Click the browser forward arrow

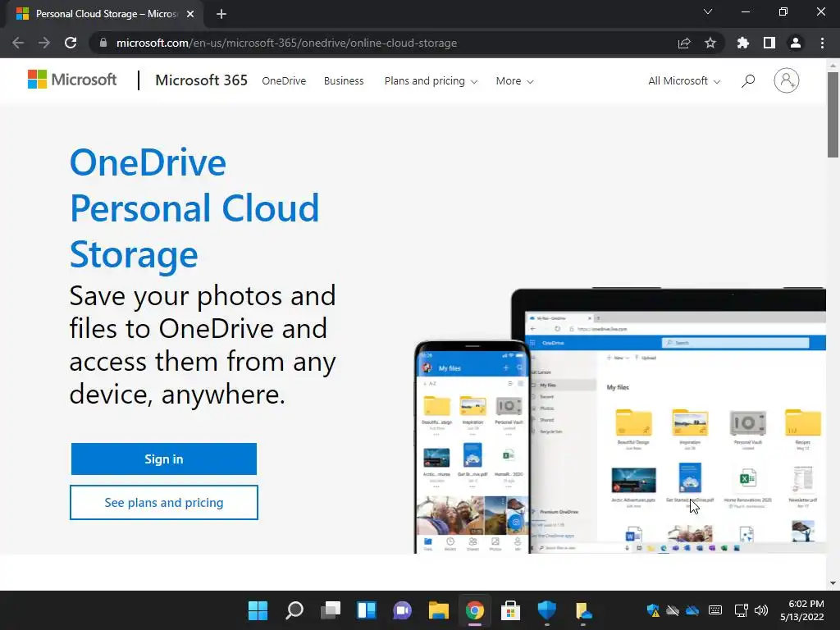pos(44,43)
